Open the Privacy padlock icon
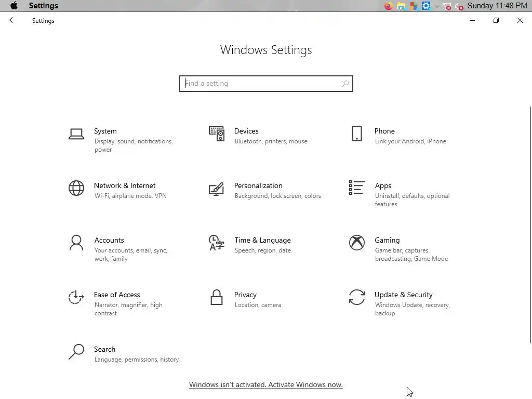532x399 pixels. tap(217, 297)
